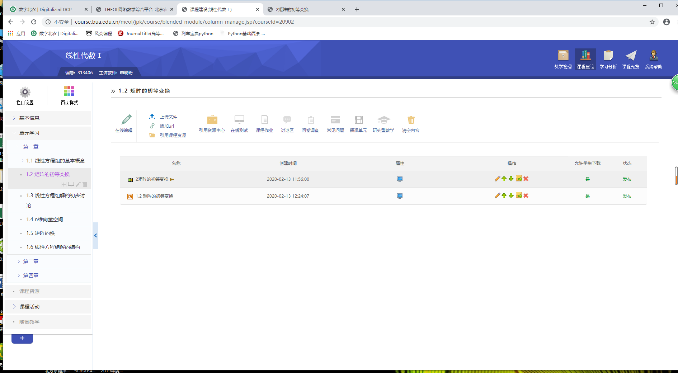Click the blue upload arrow icon
This screenshot has height=373, width=678.
[x=152, y=116]
